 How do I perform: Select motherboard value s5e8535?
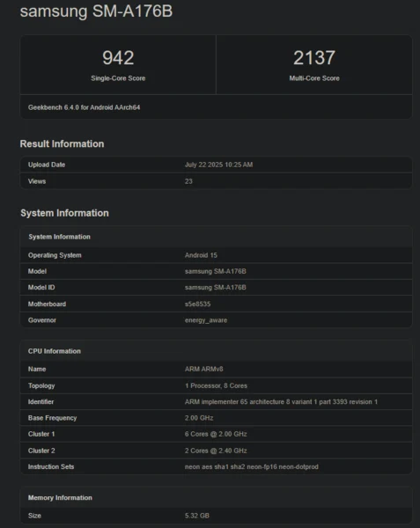197,304
